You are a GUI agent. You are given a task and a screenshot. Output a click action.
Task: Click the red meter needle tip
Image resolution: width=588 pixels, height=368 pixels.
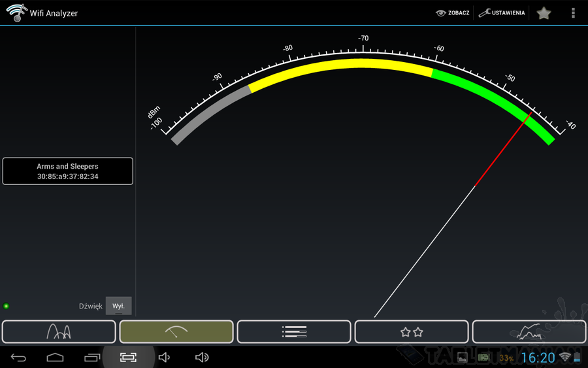point(529,114)
